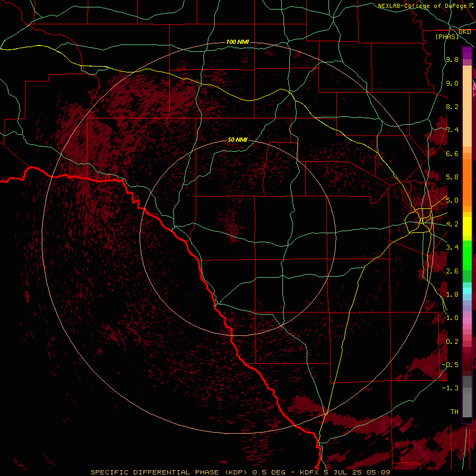Select the 50 NMI range ring label
This screenshot has width=476, height=476.
[x=237, y=140]
